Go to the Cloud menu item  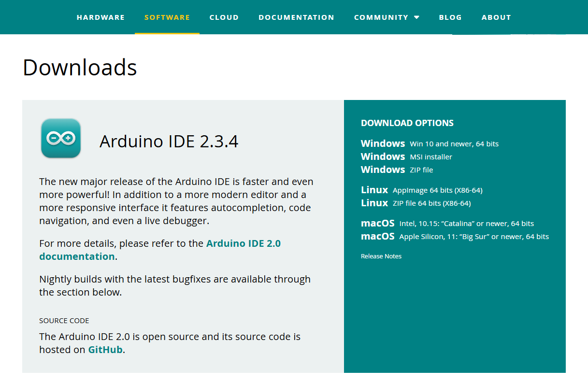[x=224, y=17]
